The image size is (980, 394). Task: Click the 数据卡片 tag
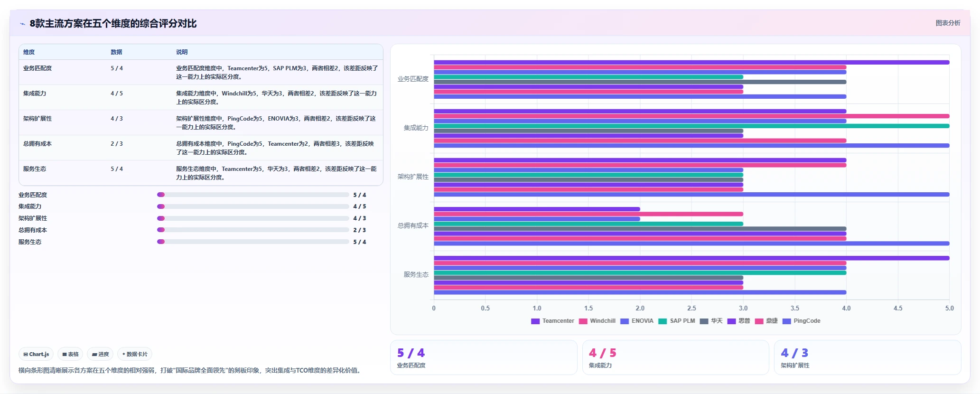pos(135,354)
